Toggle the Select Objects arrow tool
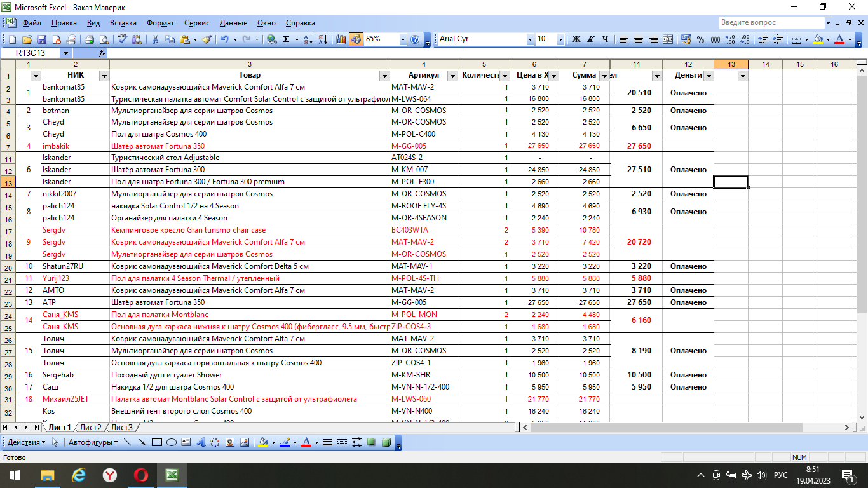Image resolution: width=868 pixels, height=488 pixels. [x=55, y=442]
